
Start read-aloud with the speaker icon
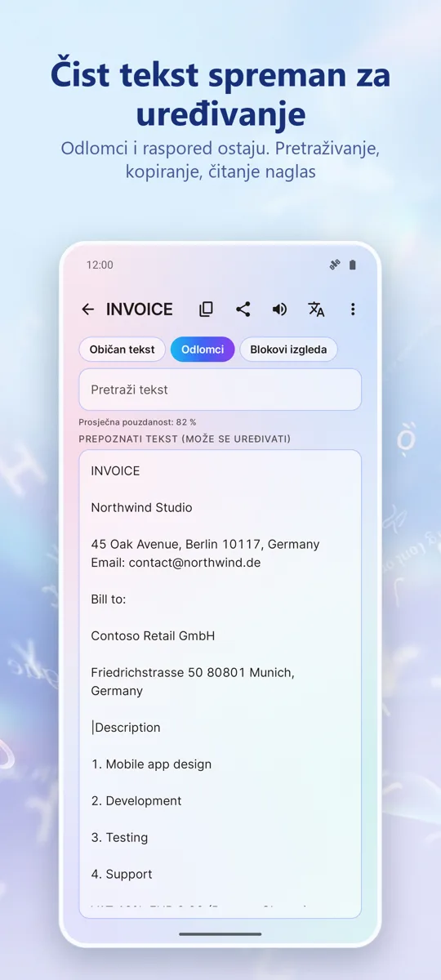[x=279, y=310]
